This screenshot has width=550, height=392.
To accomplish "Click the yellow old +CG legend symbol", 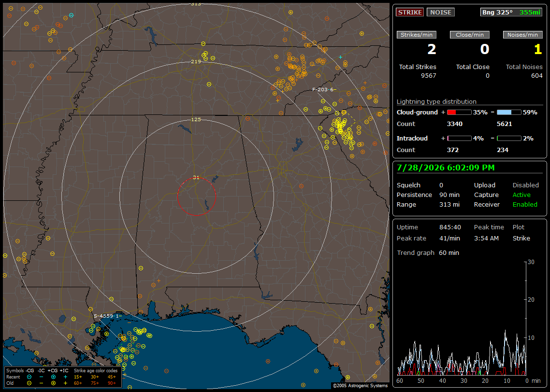I will 53,383.
